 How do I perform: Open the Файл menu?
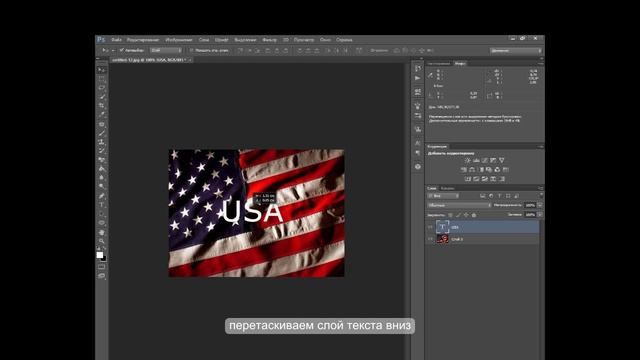click(116, 40)
